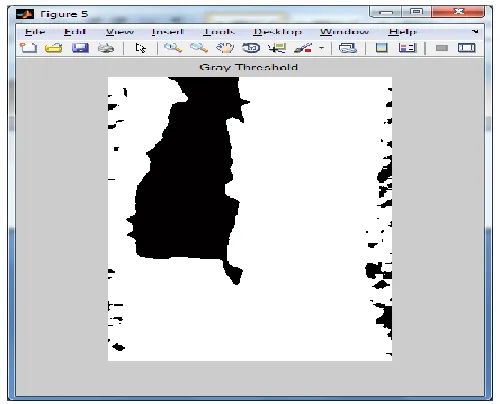This screenshot has width=500, height=404.
Task: Activate the Data Cursor tool
Action: pyautogui.click(x=277, y=48)
